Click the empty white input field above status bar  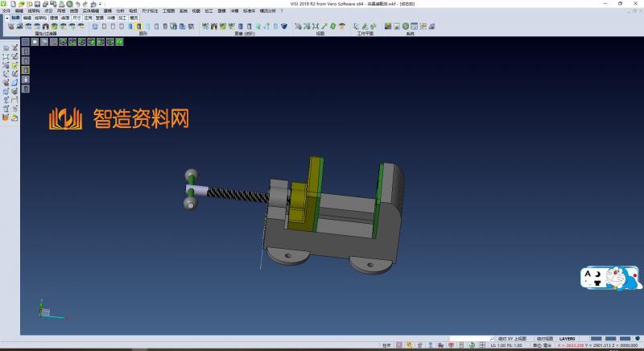pyautogui.click(x=469, y=339)
